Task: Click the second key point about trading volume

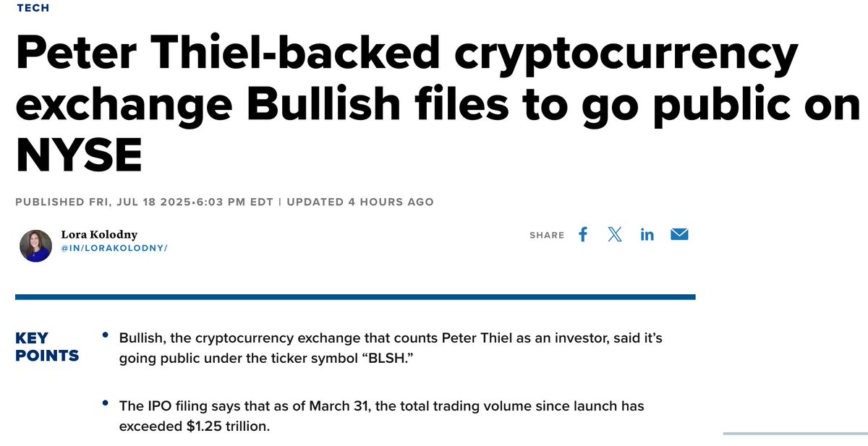Action: point(381,416)
